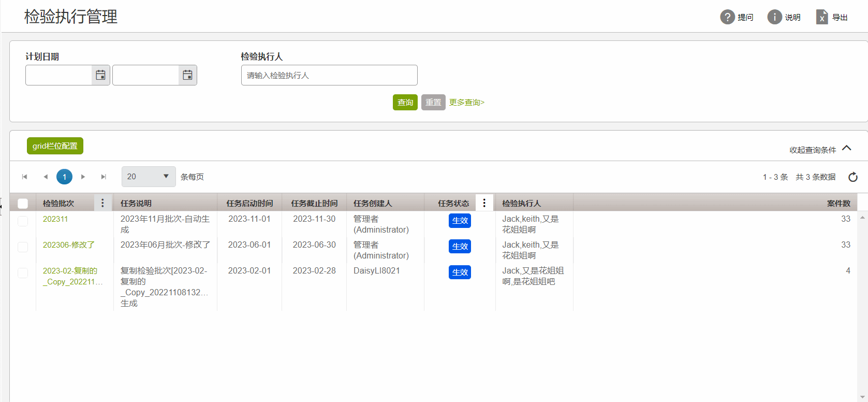Screen dimensions: 868x402
Task: Open the end date calendar picker
Action: tap(187, 75)
